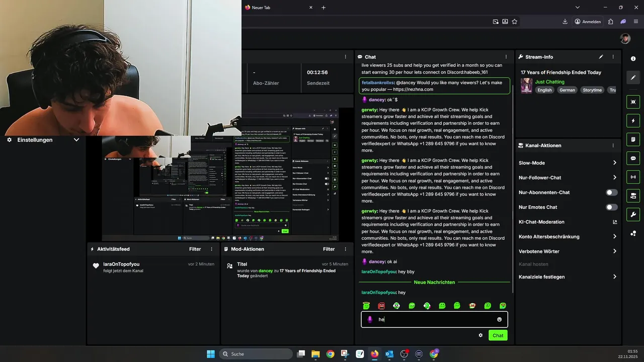Image resolution: width=644 pixels, height=362 pixels.
Task: Edit stream info with the pencil icon
Action: (x=601, y=57)
